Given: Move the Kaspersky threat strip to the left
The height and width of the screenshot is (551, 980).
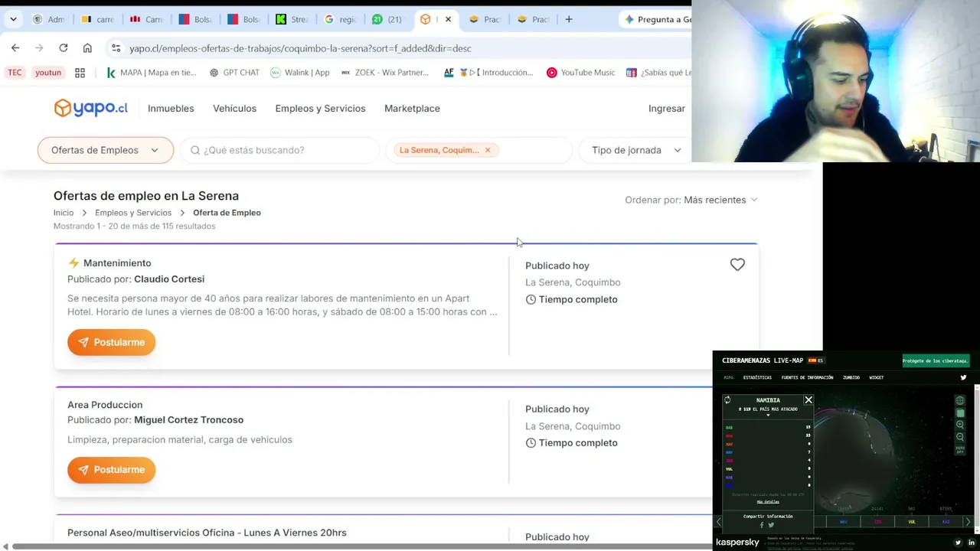Looking at the screenshot, I should [718, 522].
